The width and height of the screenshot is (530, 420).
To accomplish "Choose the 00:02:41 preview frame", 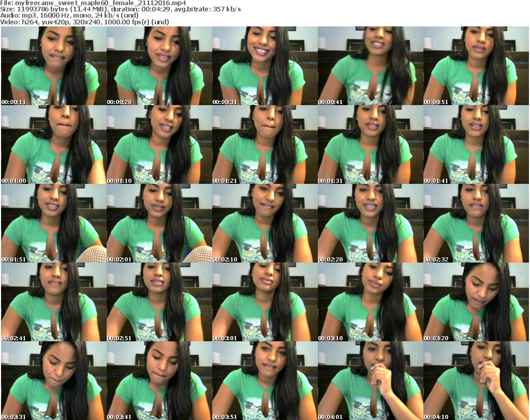I will pos(54,302).
